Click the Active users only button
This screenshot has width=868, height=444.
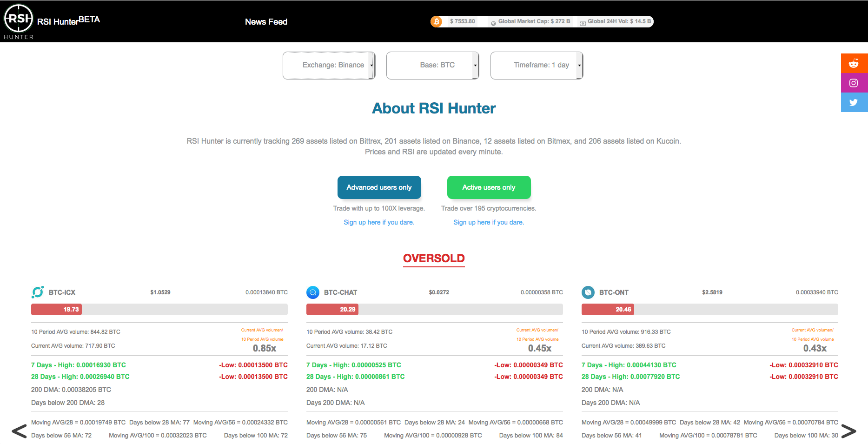click(489, 187)
